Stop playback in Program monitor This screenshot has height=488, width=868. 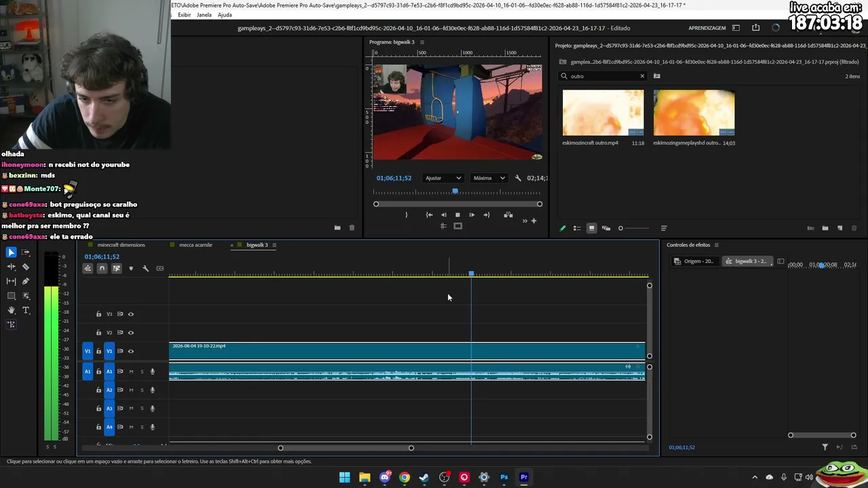tap(458, 215)
